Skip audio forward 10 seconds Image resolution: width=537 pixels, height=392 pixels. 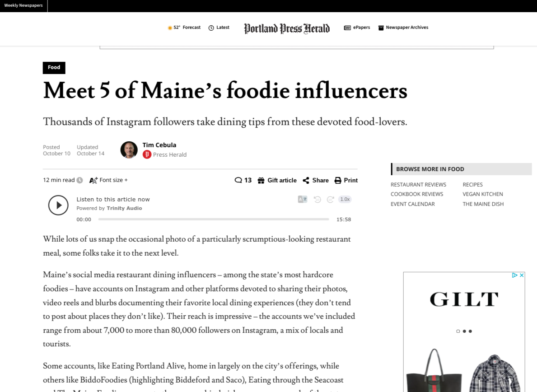[330, 199]
